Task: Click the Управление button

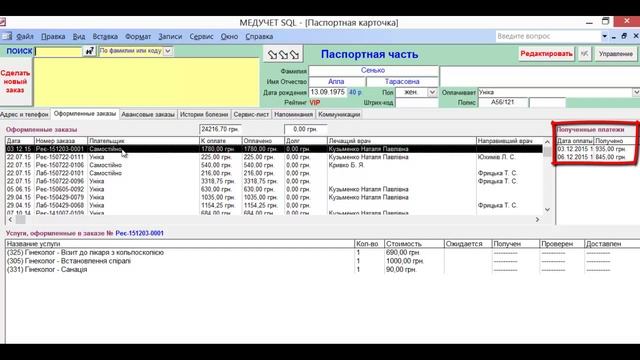Action: coord(616,54)
